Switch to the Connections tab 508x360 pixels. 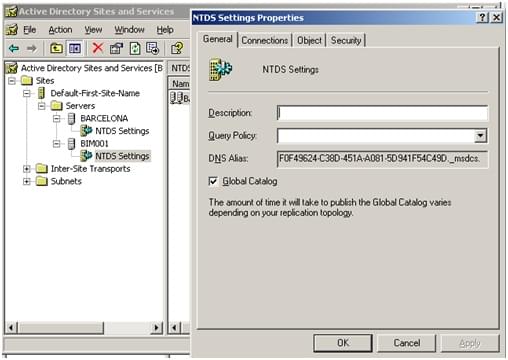(x=265, y=40)
